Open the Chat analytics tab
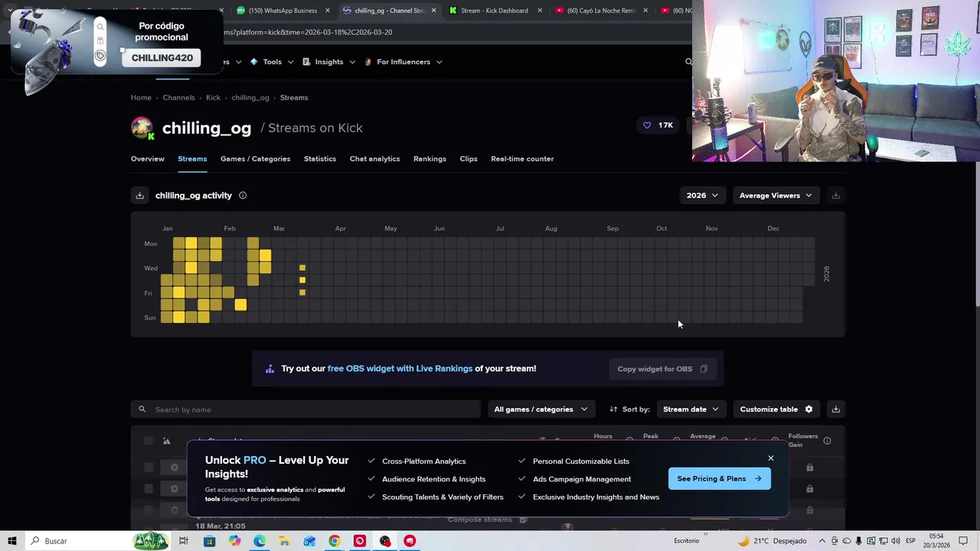Image resolution: width=980 pixels, height=551 pixels. click(x=374, y=159)
